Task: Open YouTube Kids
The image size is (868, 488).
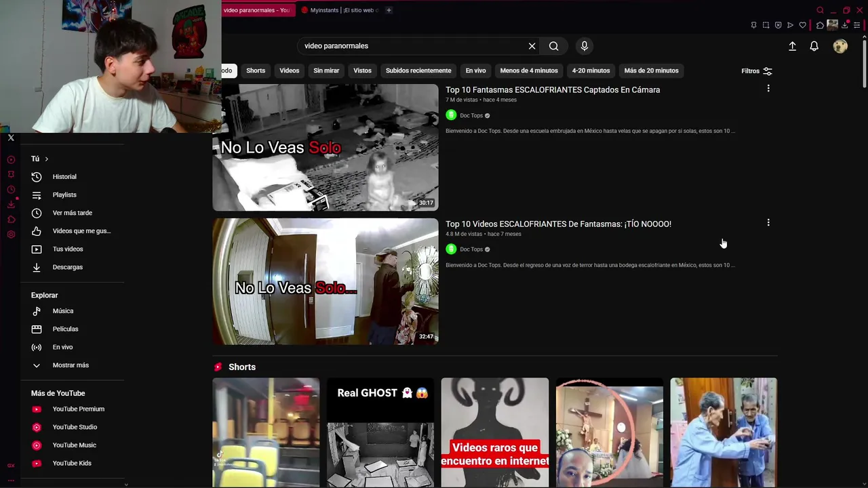Action: point(73,464)
